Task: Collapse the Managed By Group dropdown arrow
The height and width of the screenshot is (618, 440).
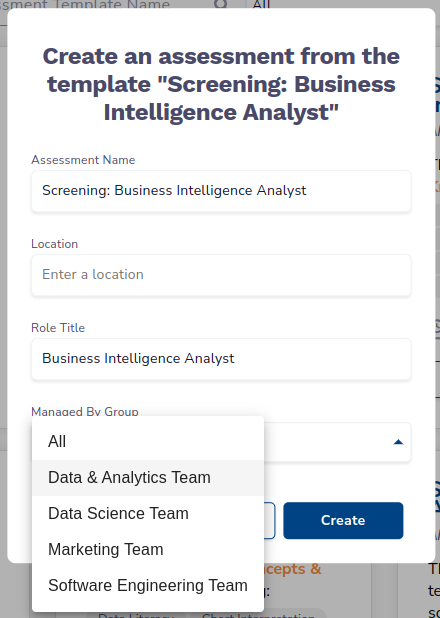Action: click(398, 442)
